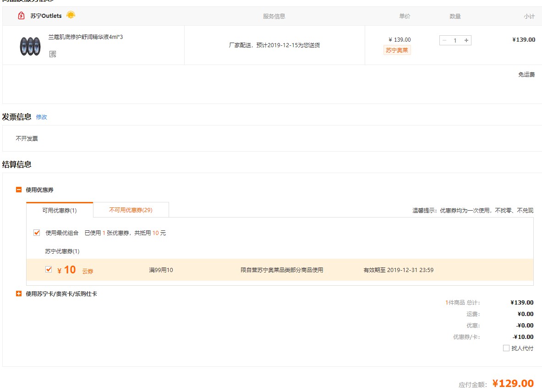The width and height of the screenshot is (542, 392).
Task: Click coupon expiry 有效期至 2019-12-31 23:59
Action: [399, 270]
